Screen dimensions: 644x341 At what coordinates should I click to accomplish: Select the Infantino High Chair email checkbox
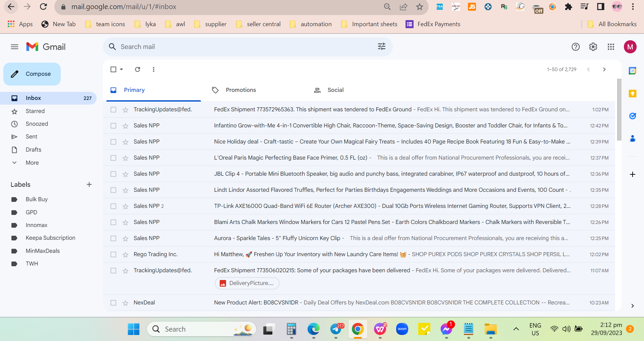[113, 126]
